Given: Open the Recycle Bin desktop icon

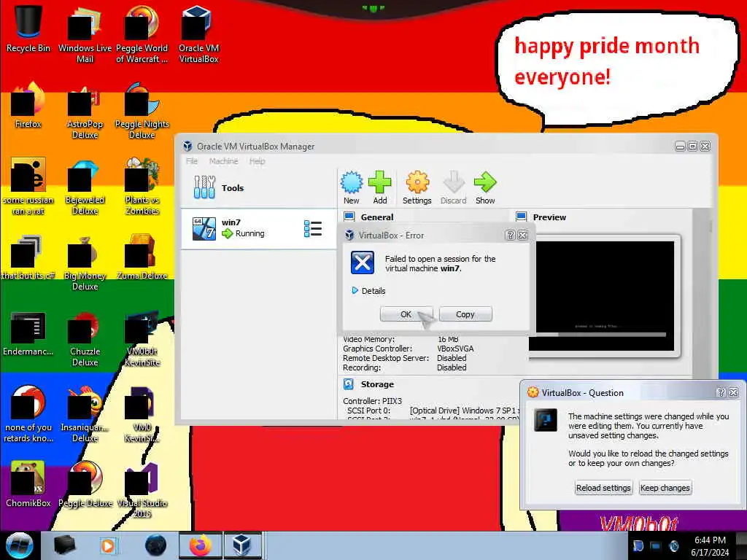Looking at the screenshot, I should point(28,28).
